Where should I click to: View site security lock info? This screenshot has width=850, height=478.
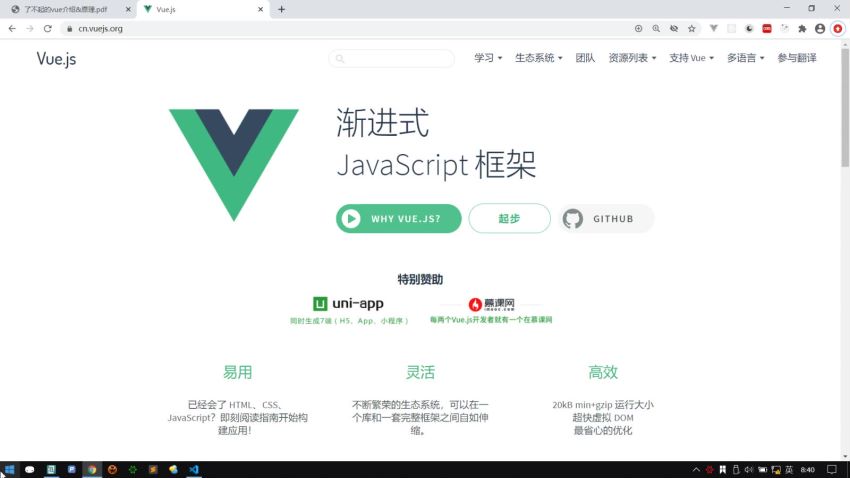69,29
